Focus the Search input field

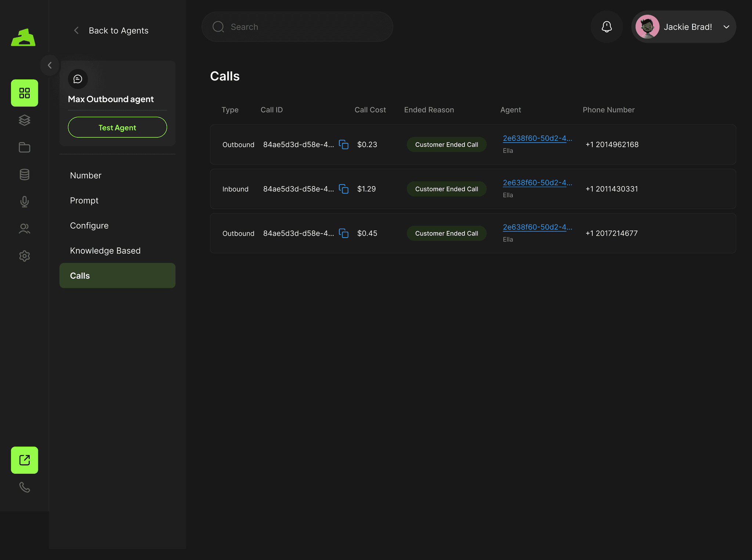point(297,27)
